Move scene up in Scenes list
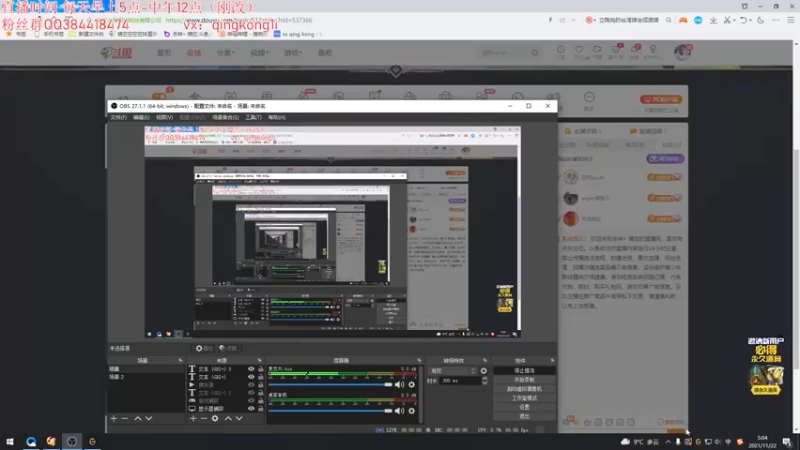 click(138, 418)
